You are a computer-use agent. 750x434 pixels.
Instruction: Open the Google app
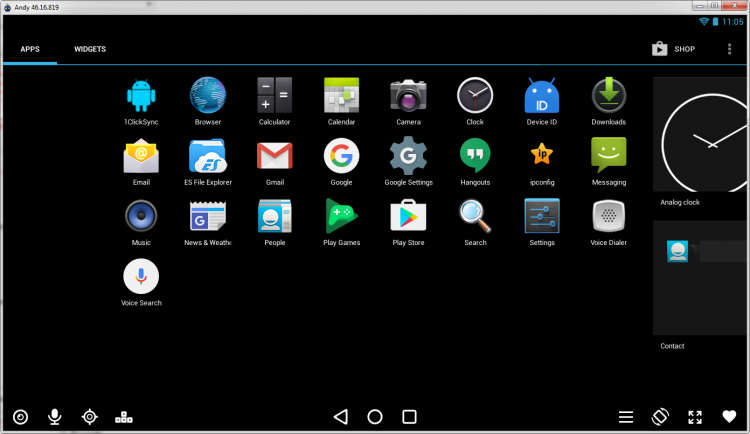(x=342, y=161)
